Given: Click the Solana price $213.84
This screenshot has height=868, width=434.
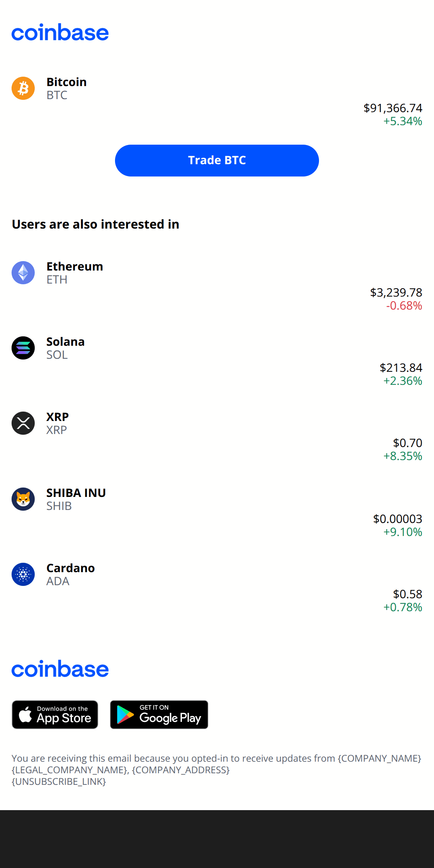Looking at the screenshot, I should pos(401,368).
